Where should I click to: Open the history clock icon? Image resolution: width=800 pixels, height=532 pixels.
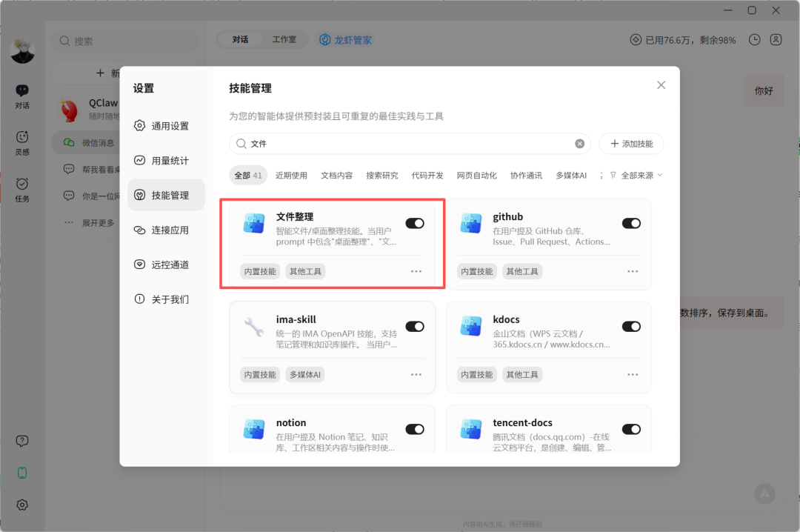pos(755,40)
